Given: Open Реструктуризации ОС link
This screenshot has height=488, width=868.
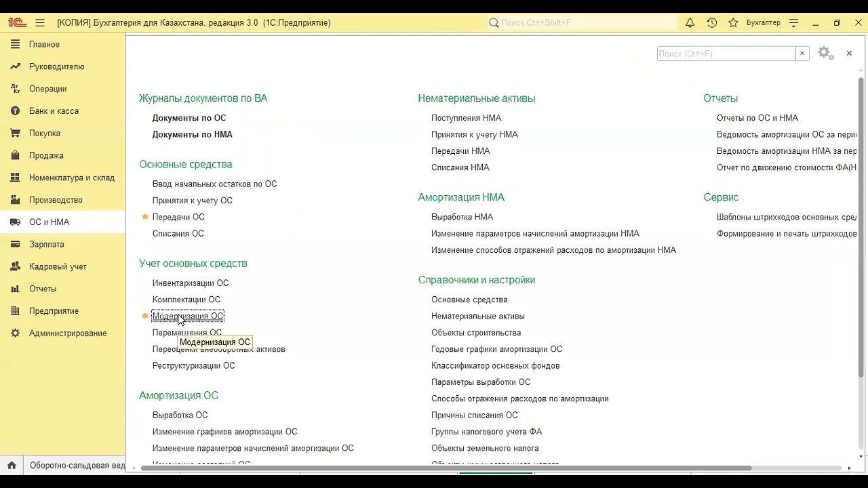Looking at the screenshot, I should point(194,366).
